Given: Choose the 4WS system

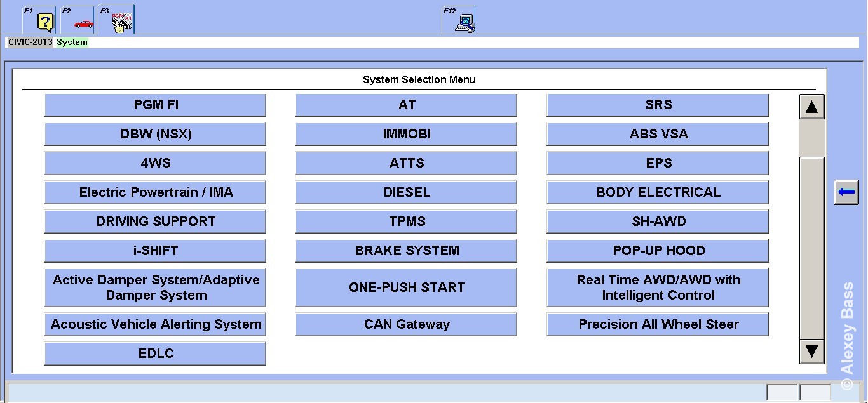Looking at the screenshot, I should (x=155, y=164).
